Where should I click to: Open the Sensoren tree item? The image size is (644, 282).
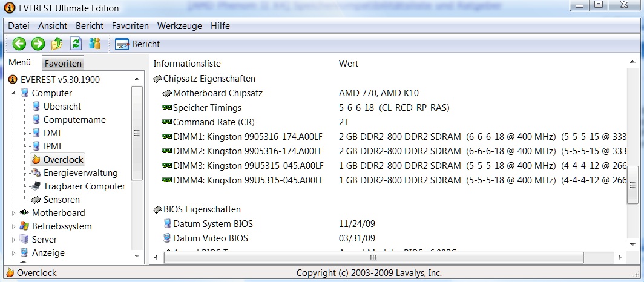62,200
